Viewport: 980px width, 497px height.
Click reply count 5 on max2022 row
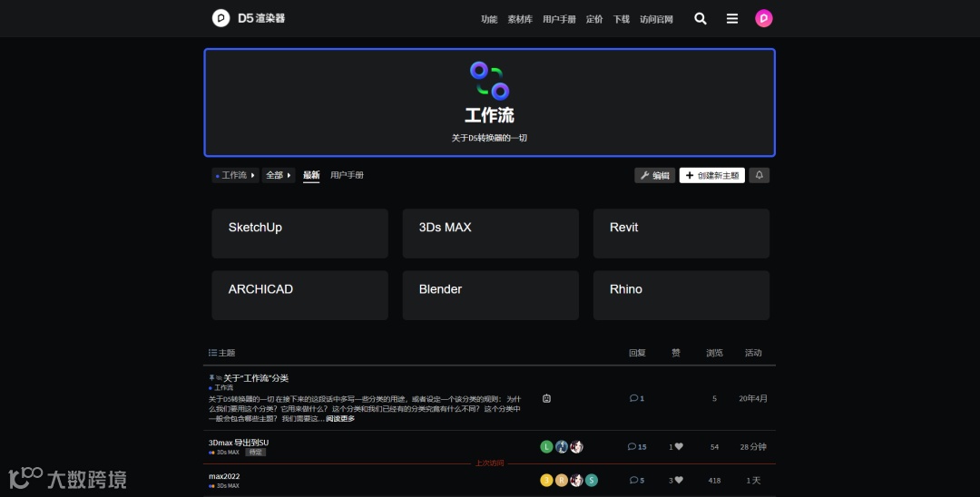[637, 480]
